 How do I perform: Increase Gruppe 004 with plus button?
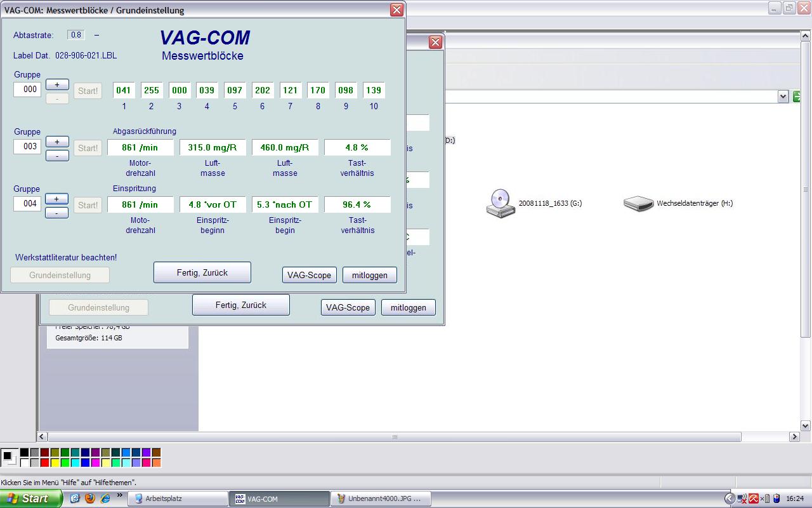pyautogui.click(x=57, y=199)
